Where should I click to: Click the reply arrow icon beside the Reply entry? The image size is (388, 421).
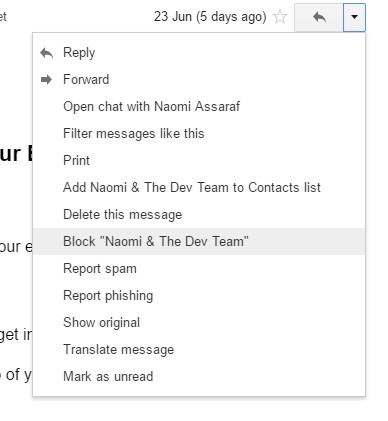tap(46, 53)
